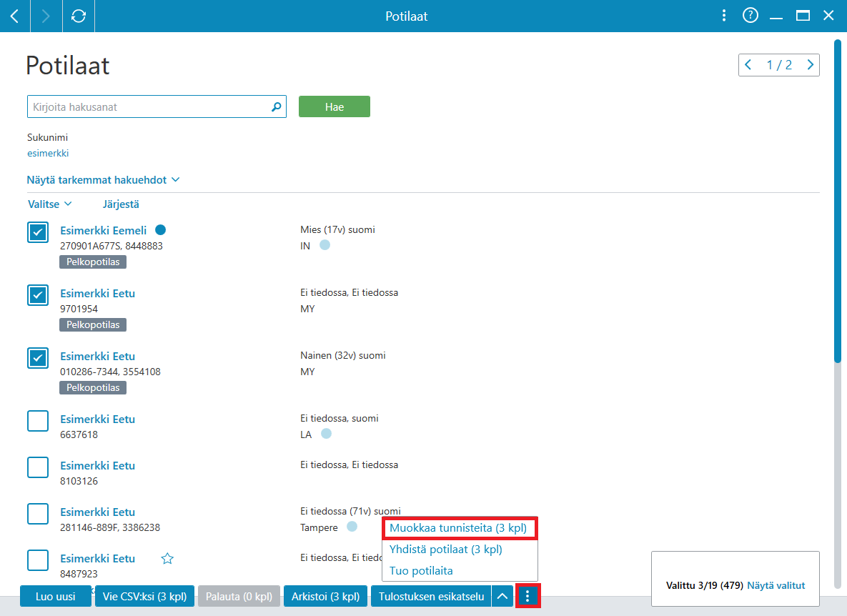Check Esimerkki Eetu with ID 281146-889F
847x616 pixels.
38,513
